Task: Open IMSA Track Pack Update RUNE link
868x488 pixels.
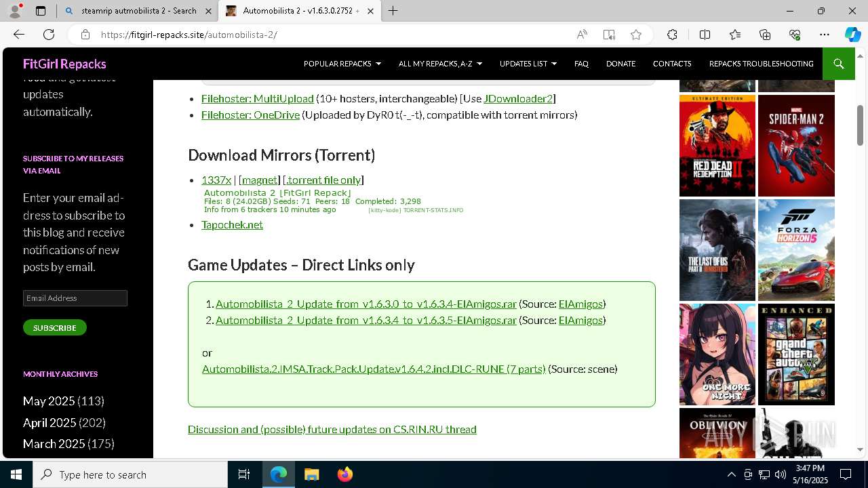Action: click(374, 369)
